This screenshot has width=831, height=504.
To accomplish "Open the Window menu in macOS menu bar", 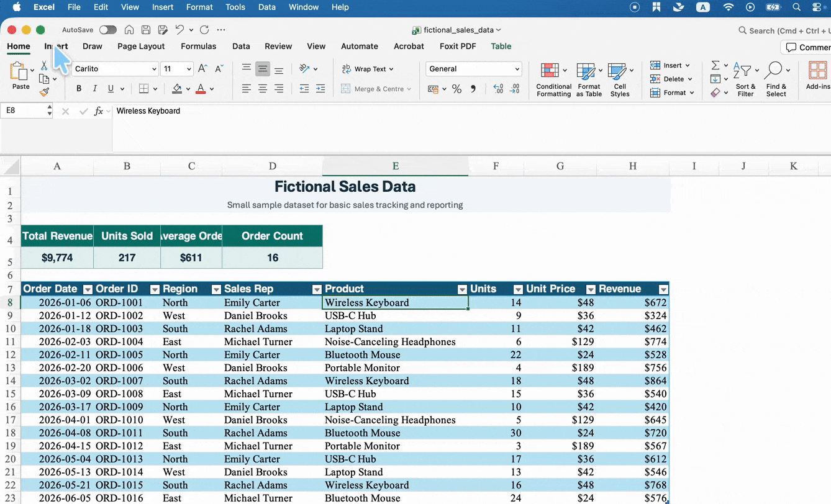I will 304,7.
